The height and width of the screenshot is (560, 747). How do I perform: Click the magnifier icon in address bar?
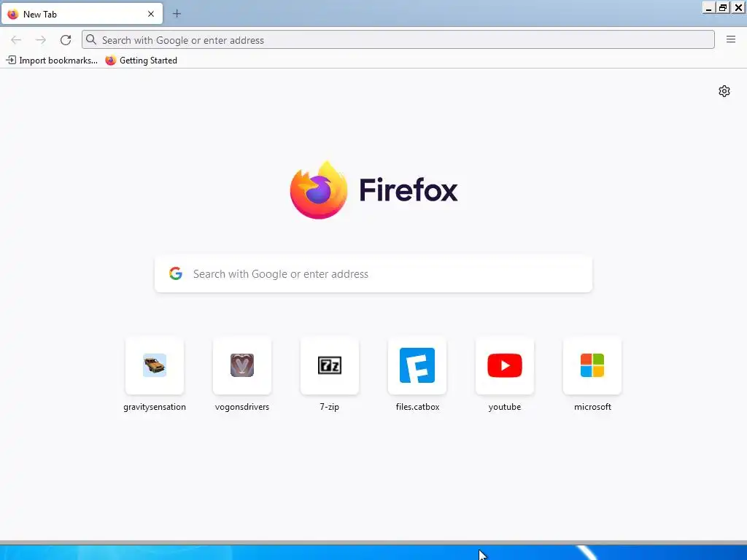click(91, 39)
